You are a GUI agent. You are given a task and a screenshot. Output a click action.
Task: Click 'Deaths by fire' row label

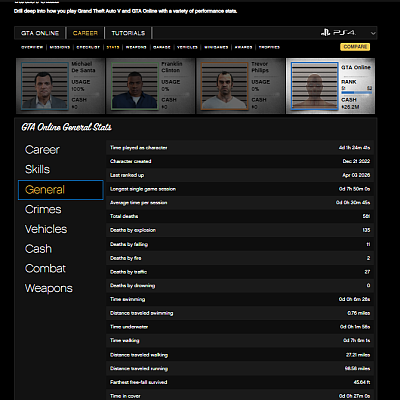click(126, 258)
